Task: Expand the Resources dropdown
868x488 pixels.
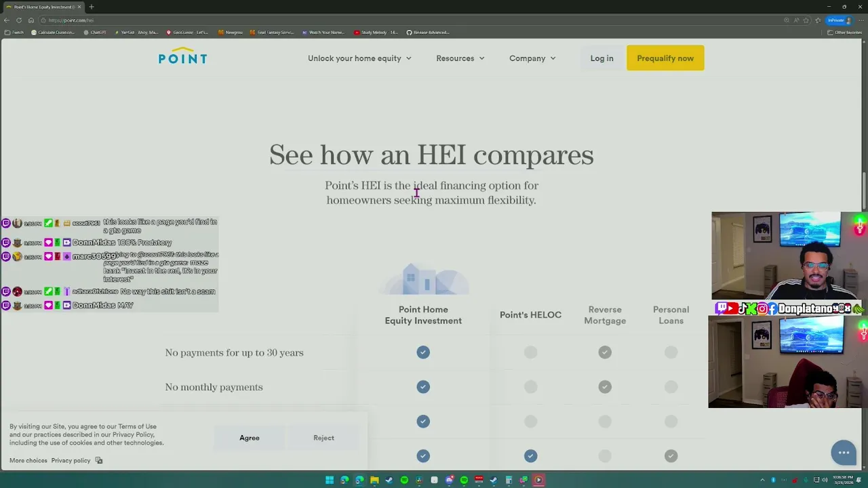Action: tap(460, 58)
